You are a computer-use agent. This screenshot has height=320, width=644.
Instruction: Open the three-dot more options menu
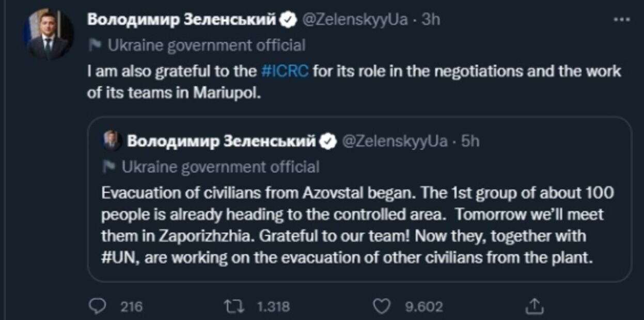tap(621, 20)
